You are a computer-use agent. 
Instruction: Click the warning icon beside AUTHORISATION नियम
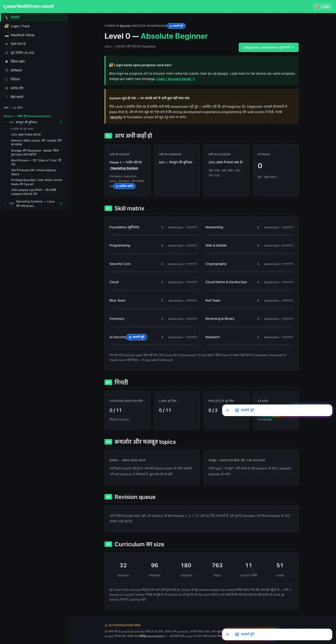pyautogui.click(x=106, y=625)
